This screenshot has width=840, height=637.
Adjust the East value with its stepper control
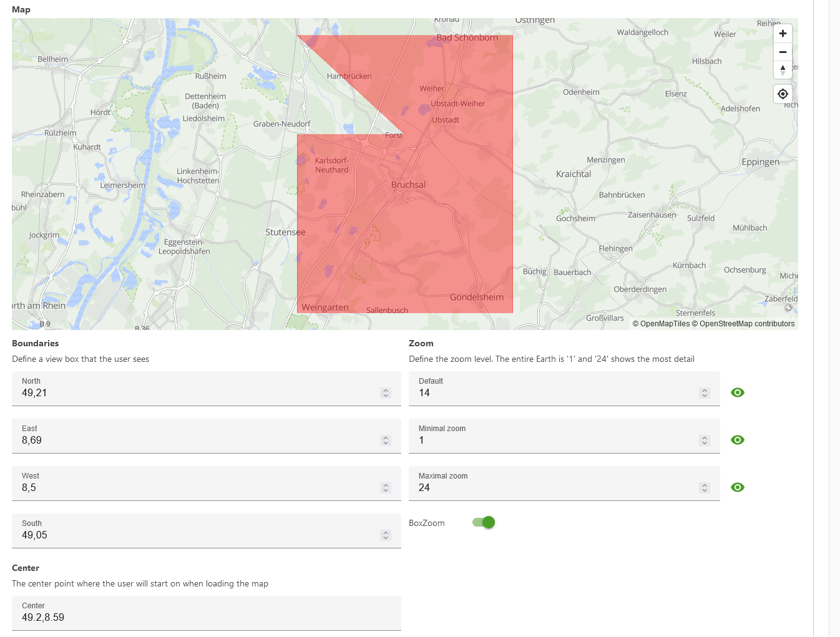(x=386, y=440)
